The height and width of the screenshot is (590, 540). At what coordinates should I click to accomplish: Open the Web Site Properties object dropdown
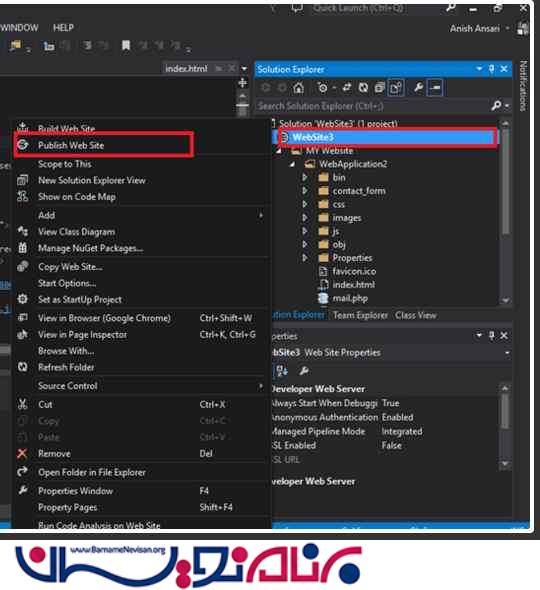[507, 353]
